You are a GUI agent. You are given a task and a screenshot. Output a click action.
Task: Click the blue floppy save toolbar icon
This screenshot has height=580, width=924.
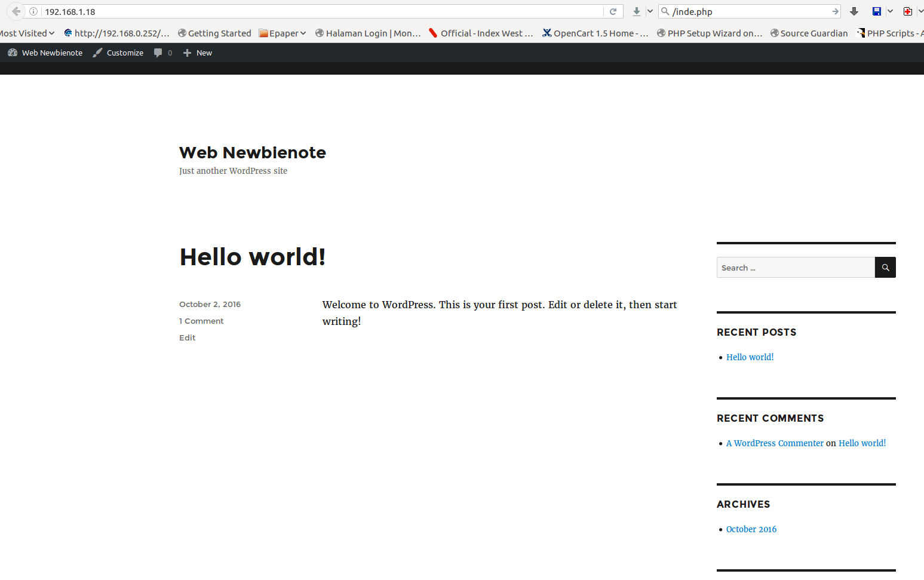click(x=877, y=11)
